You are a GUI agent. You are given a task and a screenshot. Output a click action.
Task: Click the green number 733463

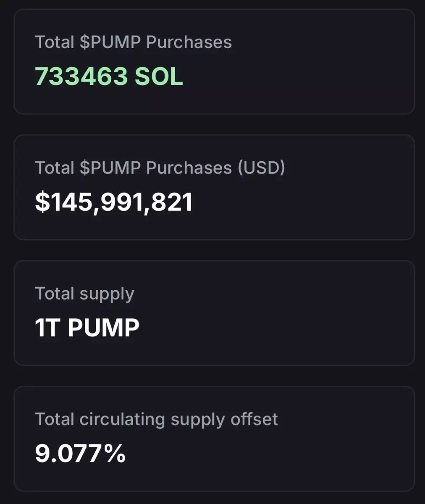click(81, 77)
